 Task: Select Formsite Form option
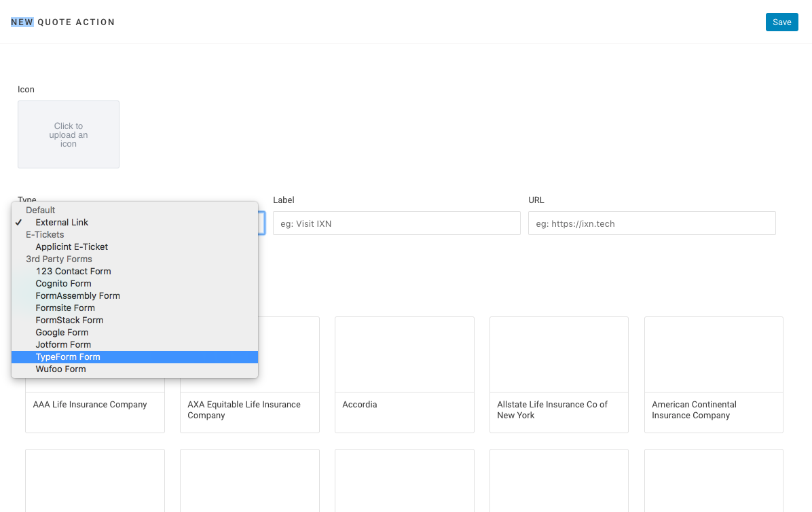pos(134,308)
